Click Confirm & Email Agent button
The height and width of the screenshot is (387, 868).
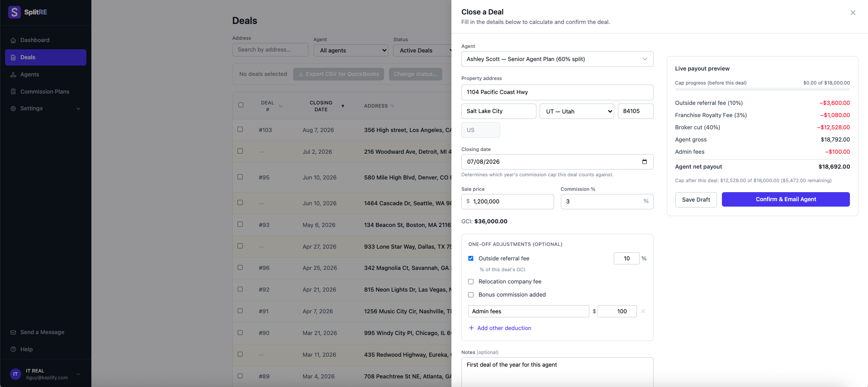786,199
